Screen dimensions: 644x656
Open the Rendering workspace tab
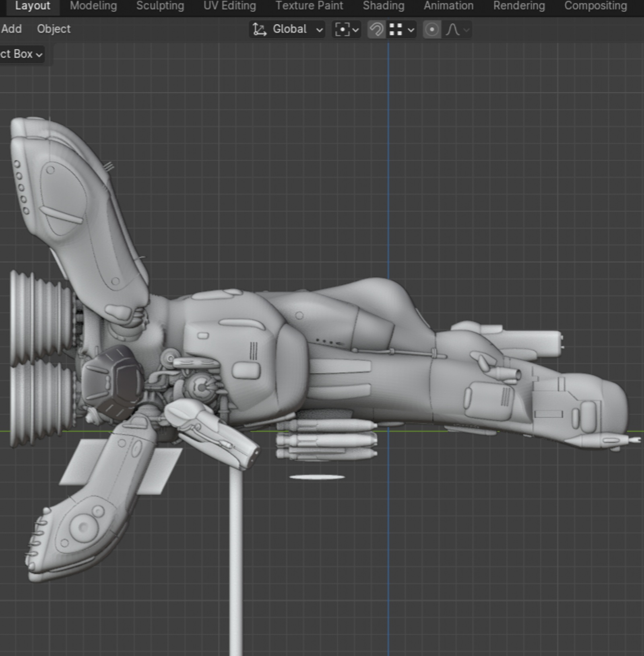click(519, 6)
